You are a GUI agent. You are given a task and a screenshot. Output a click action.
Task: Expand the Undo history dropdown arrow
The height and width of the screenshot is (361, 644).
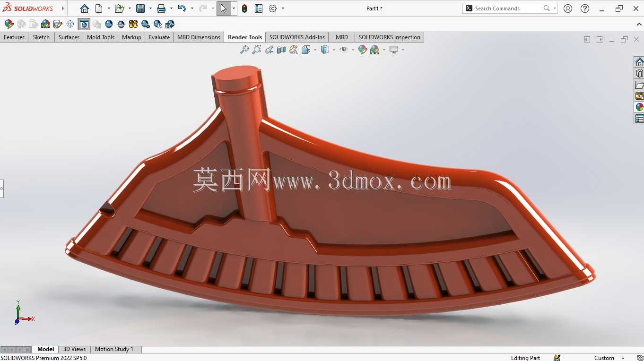pos(192,9)
